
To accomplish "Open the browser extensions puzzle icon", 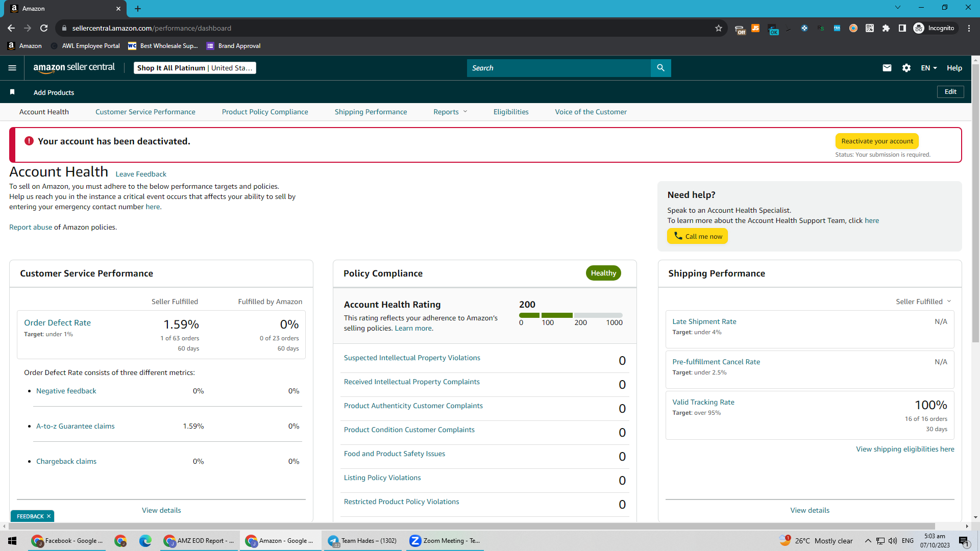I will 886,28.
